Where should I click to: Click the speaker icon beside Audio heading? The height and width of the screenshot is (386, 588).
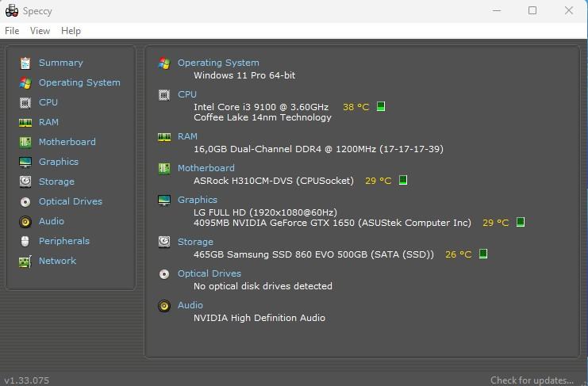click(x=164, y=306)
